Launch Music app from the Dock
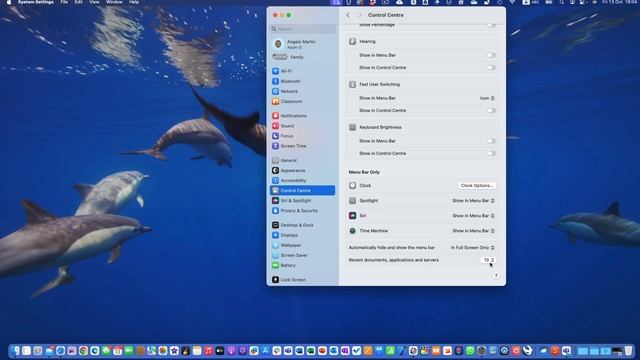640x360 pixels. 208,351
